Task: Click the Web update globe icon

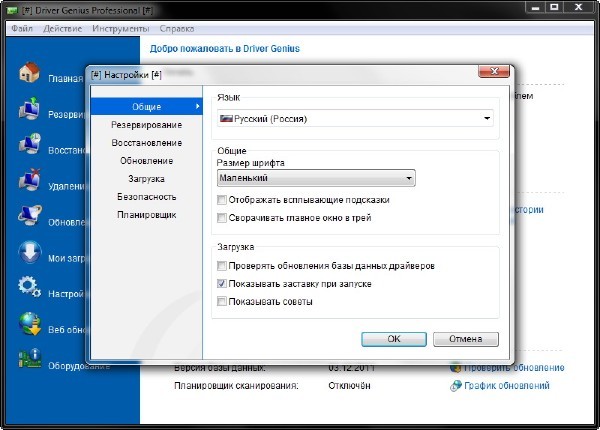Action: pyautogui.click(x=30, y=324)
